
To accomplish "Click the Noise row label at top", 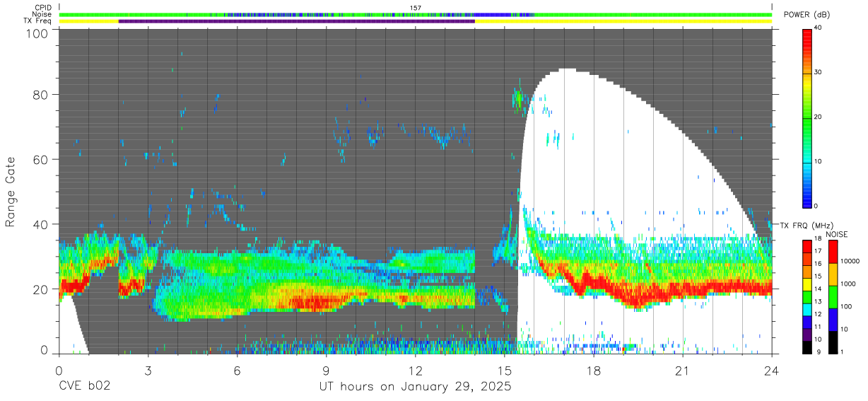I will pos(42,14).
